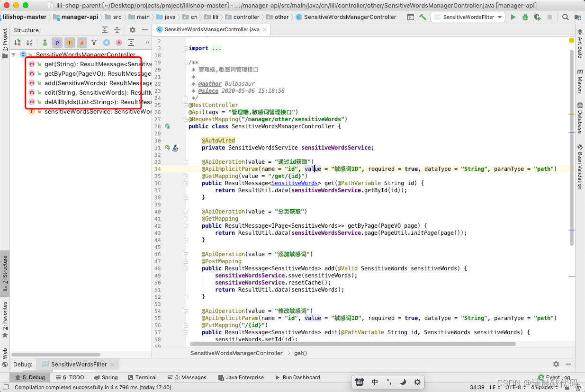The height and width of the screenshot is (392, 585).
Task: Toggle Show Properties filter button
Action: pyautogui.click(x=57, y=43)
